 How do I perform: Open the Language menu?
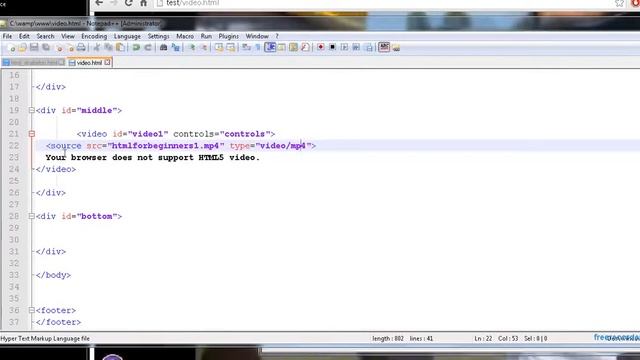[127, 36]
